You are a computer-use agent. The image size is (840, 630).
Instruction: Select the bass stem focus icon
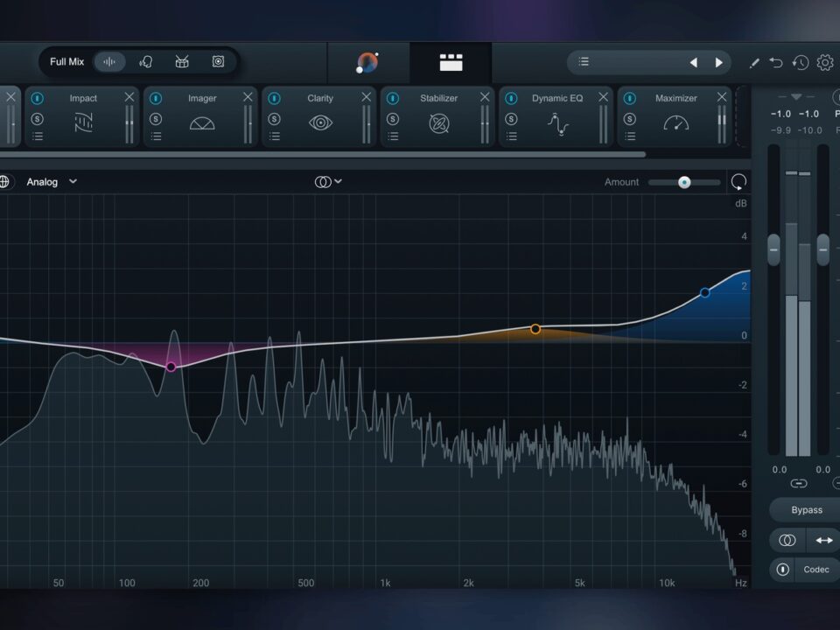click(218, 62)
